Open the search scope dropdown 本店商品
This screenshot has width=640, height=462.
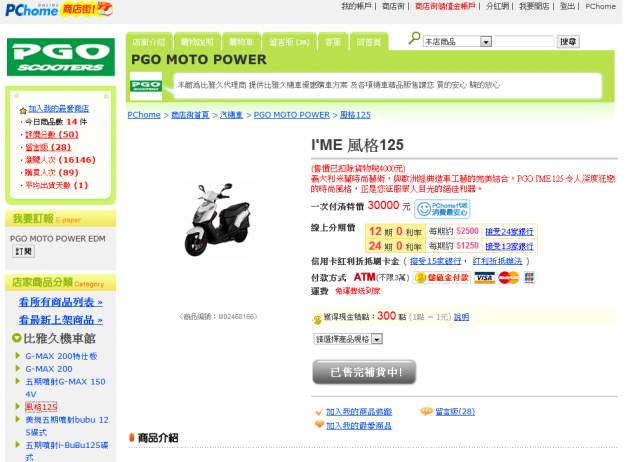[x=457, y=42]
